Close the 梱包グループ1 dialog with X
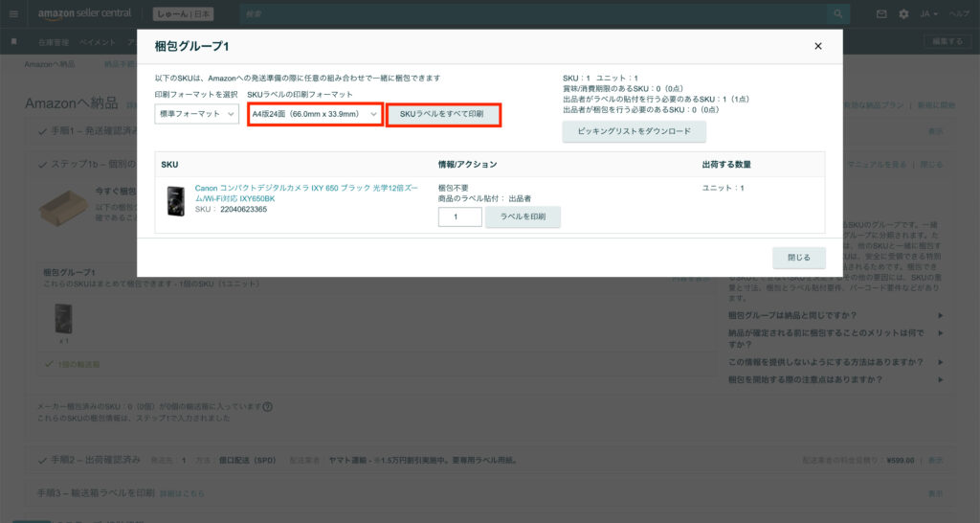The height and width of the screenshot is (523, 980). pos(817,46)
